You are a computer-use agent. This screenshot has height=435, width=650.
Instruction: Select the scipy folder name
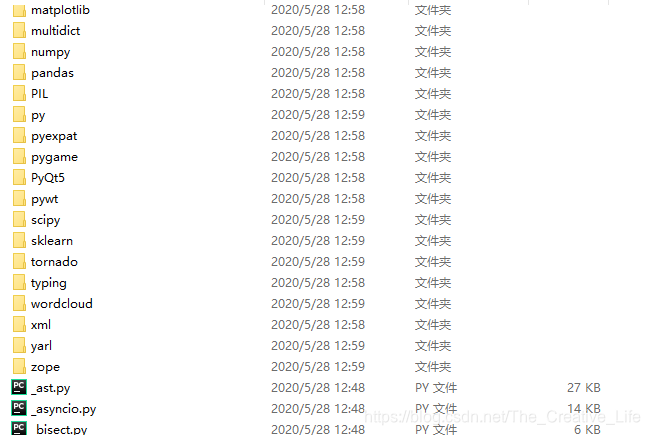coord(46,220)
